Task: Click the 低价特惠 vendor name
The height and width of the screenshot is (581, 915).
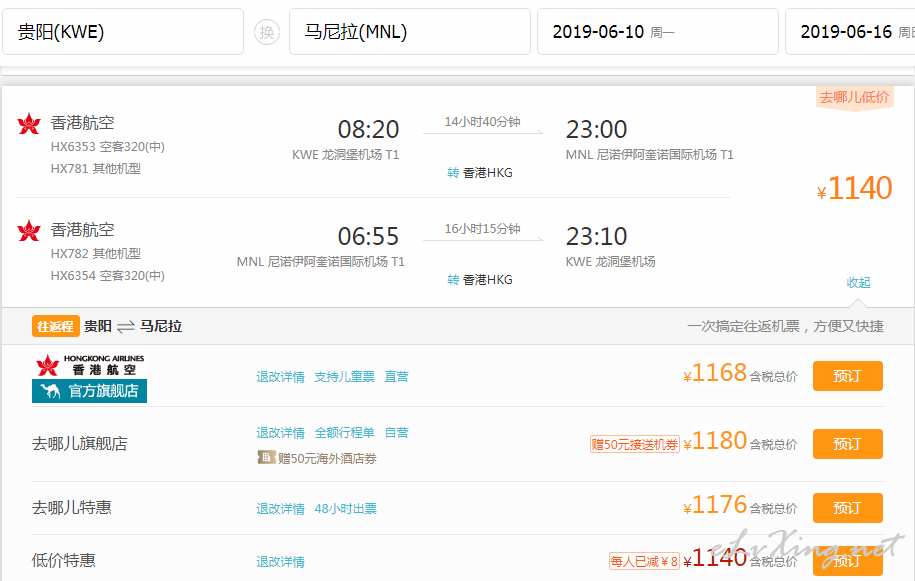Action: [64, 561]
